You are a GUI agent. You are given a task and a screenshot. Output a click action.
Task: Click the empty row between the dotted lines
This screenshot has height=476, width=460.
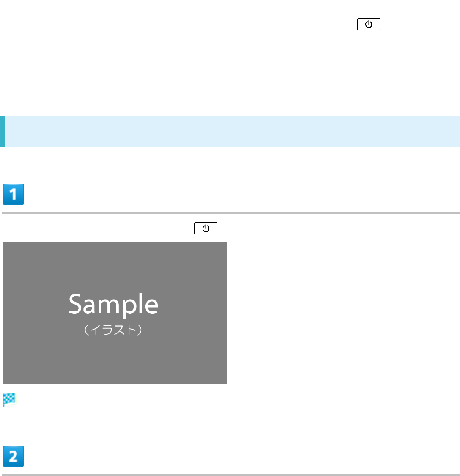click(x=238, y=83)
